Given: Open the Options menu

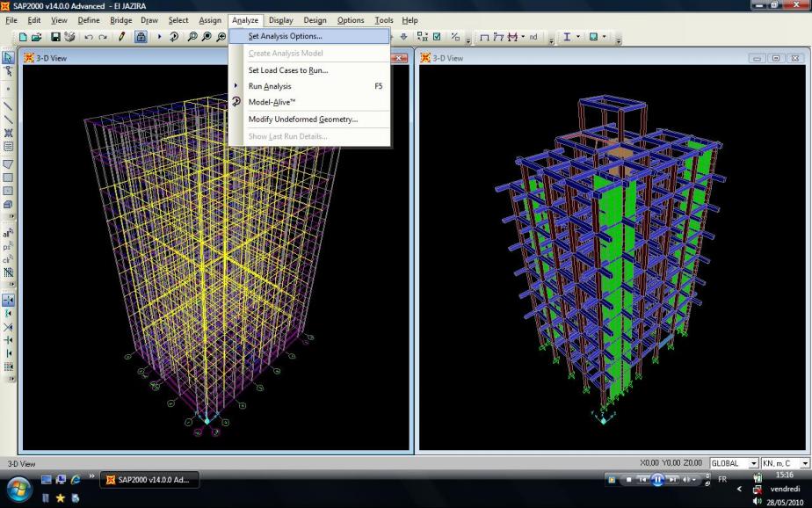Looking at the screenshot, I should [351, 20].
